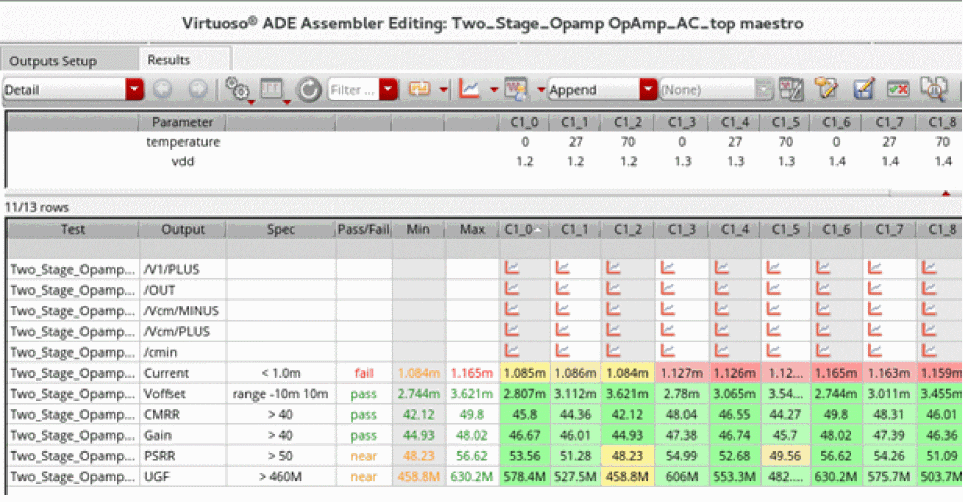The height and width of the screenshot is (502, 963).
Task: Click the circular refresh results icon
Action: (x=310, y=89)
